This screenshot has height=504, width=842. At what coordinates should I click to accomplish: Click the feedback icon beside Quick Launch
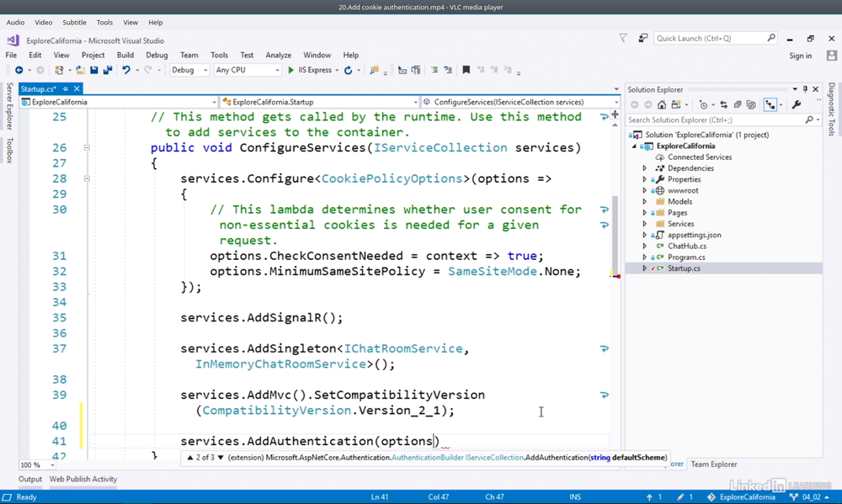point(642,38)
